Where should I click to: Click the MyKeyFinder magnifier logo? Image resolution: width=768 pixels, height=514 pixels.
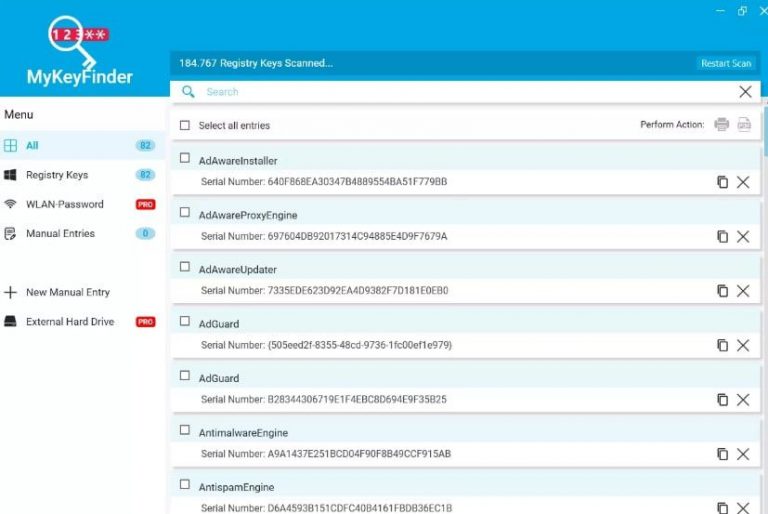77,41
